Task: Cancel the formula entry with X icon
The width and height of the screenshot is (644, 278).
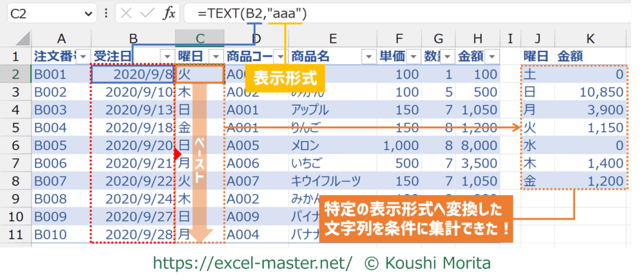Action: tap(127, 13)
